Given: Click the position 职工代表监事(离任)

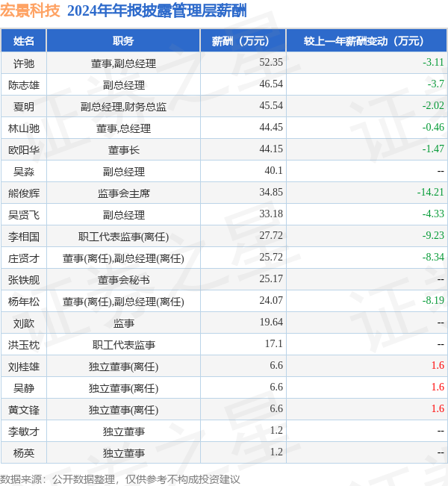Looking at the screenshot, I should 123,237.
